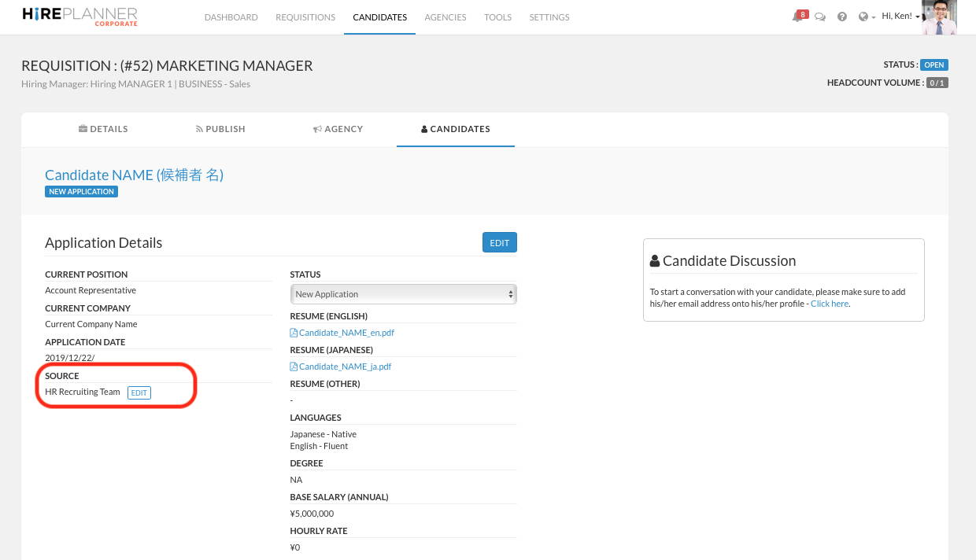The height and width of the screenshot is (560, 976).
Task: Open Settings in the top navigation
Action: coord(549,17)
